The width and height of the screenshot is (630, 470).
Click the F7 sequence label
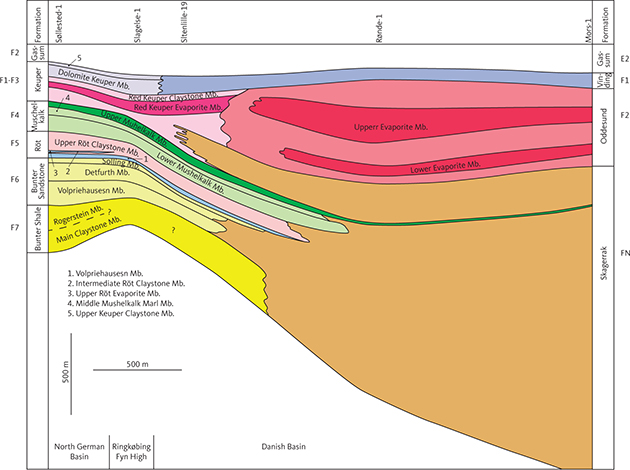14,228
